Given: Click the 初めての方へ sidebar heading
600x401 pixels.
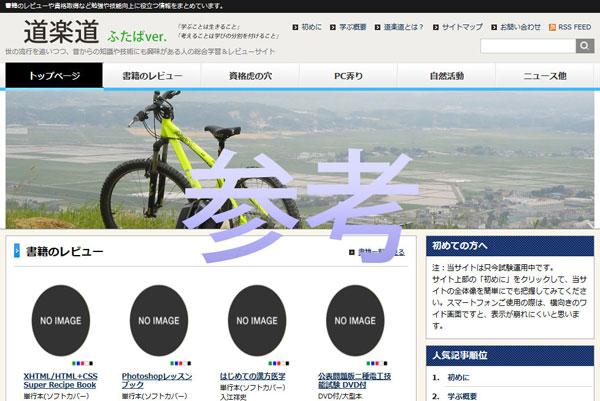Looking at the screenshot, I should tap(510, 246).
